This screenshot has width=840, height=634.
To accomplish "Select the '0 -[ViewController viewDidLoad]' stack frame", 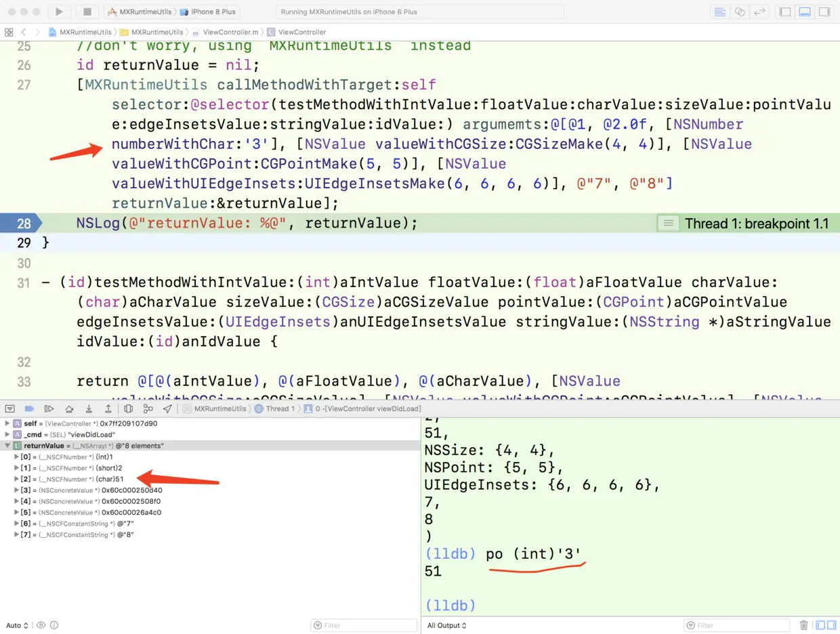I will point(362,408).
